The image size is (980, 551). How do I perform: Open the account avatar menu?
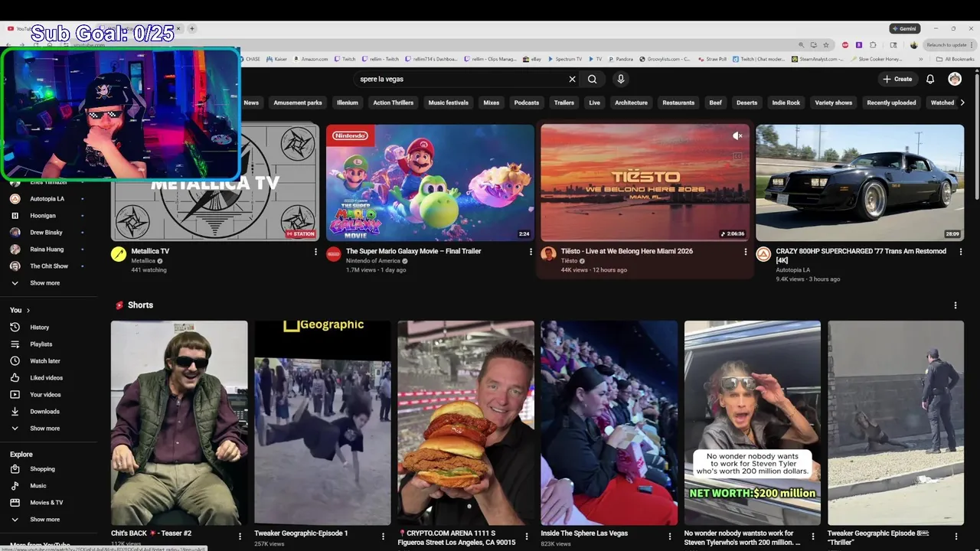pos(955,79)
